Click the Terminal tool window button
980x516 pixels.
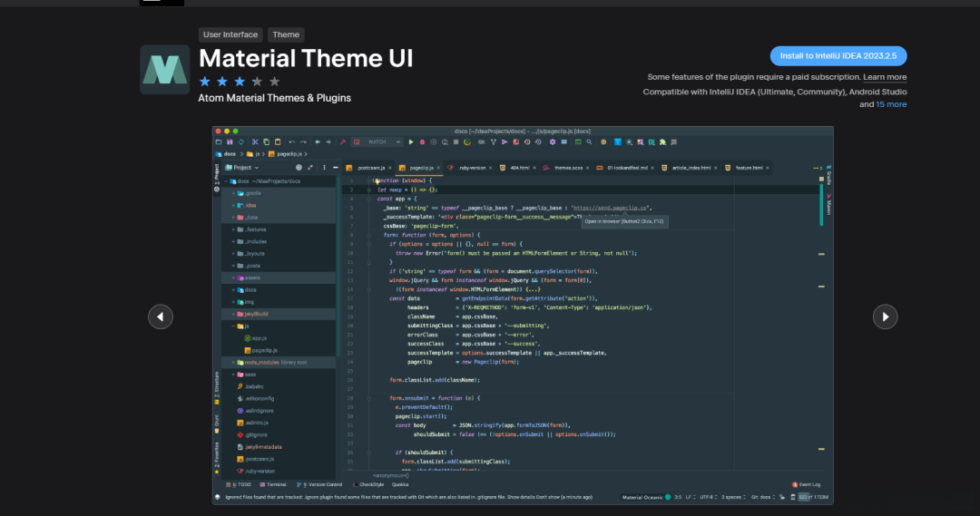click(x=274, y=485)
